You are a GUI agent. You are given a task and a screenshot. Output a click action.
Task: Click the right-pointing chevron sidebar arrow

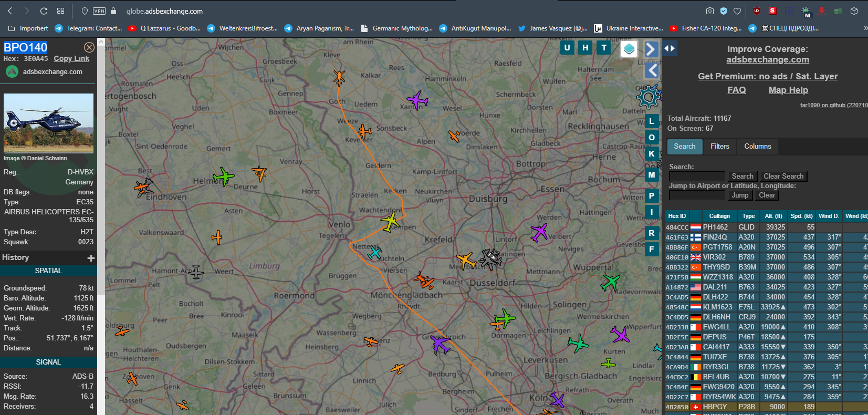click(651, 49)
